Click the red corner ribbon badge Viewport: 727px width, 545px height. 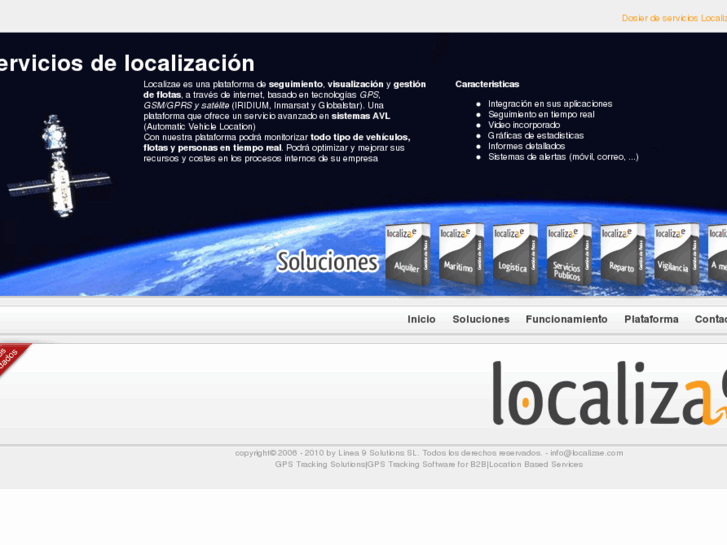(12, 358)
